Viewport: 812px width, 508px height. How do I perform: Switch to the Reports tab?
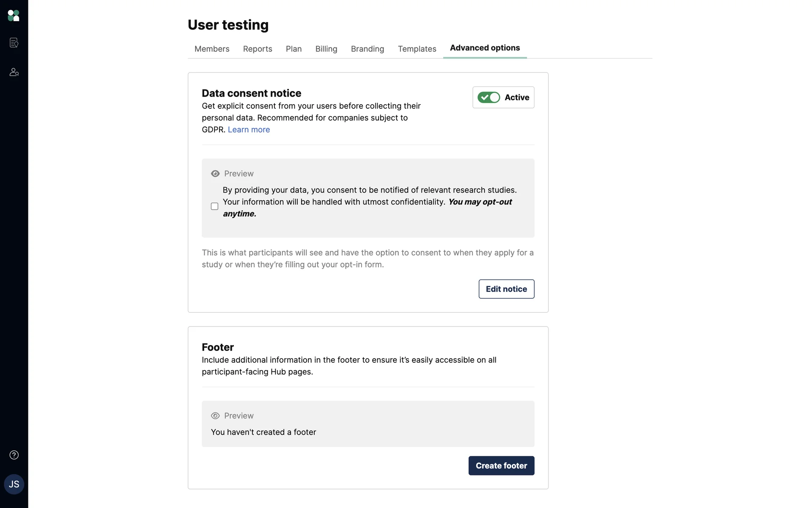(x=258, y=49)
